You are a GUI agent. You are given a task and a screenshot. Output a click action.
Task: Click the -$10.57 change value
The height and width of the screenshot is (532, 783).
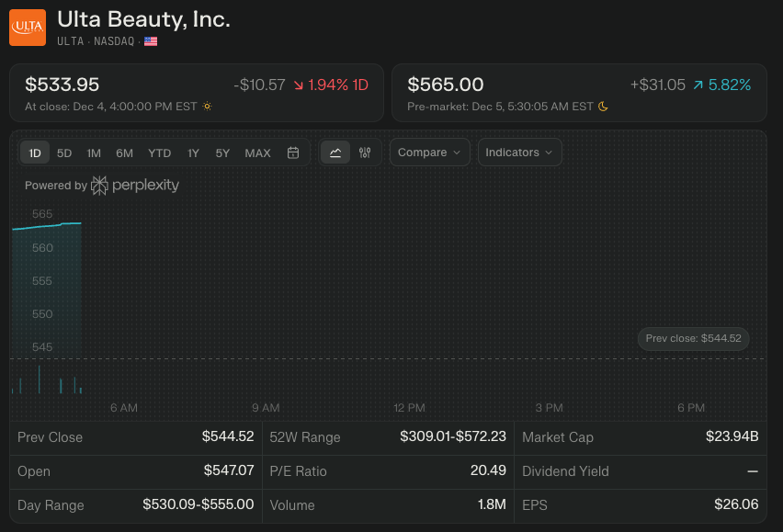[260, 85]
